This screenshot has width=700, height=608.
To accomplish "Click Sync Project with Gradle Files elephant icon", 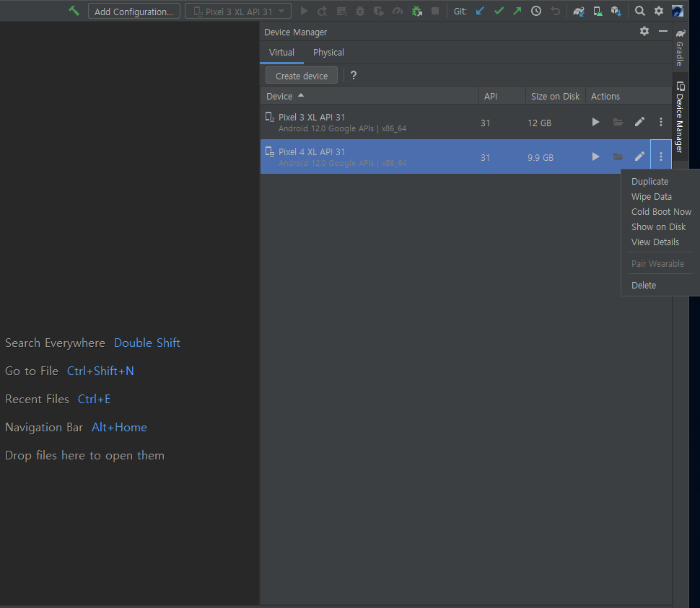I will [579, 11].
